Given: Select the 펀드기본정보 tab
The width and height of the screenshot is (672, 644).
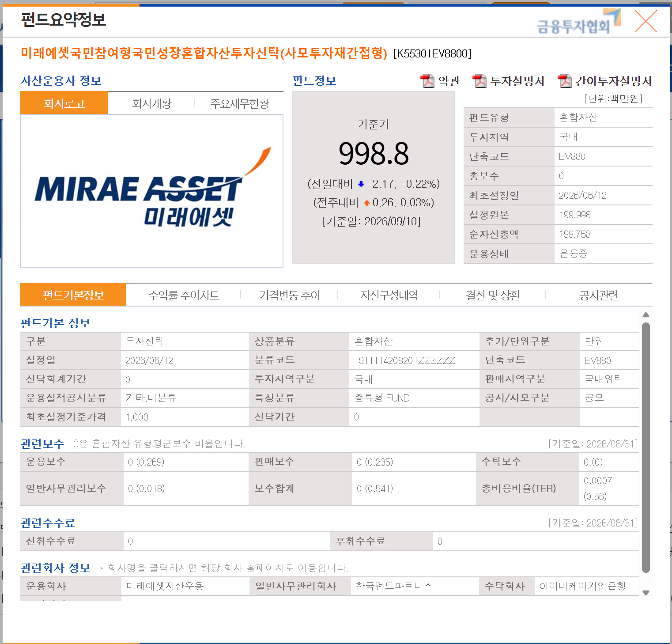Looking at the screenshot, I should click(x=73, y=295).
